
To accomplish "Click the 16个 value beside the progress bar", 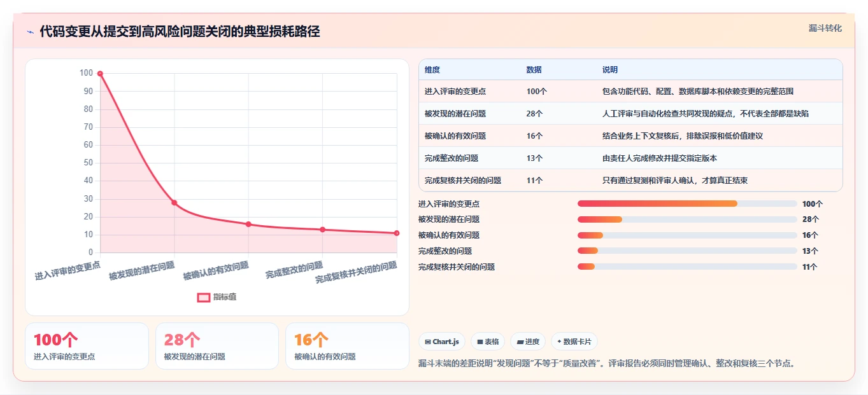I will click(x=811, y=235).
